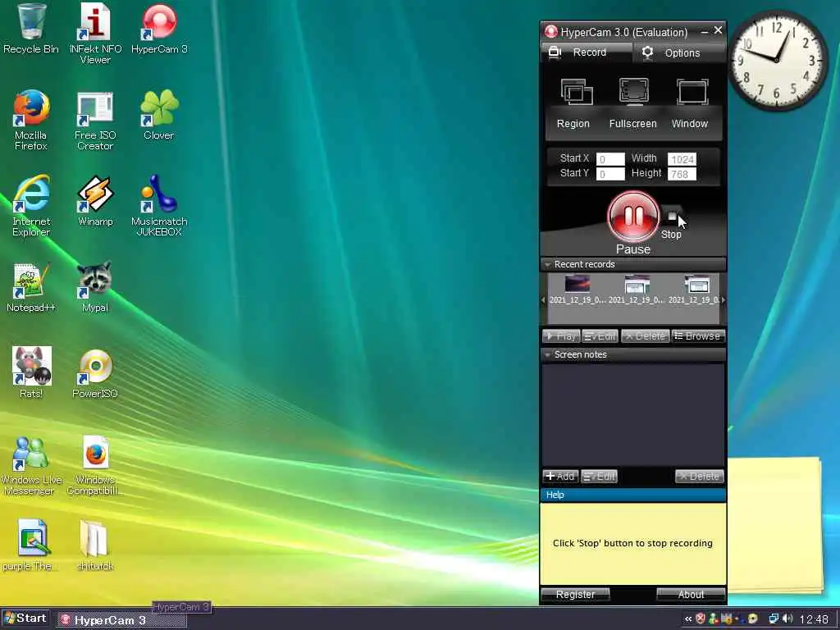Click the taskbar clock showing 12:48
Viewport: 840px width, 630px height.
click(x=814, y=619)
